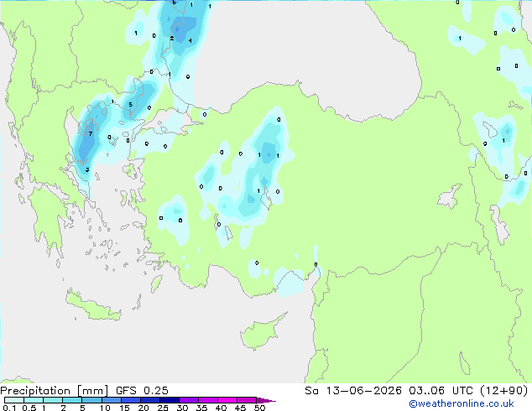Click the legend label '0.5'
The width and height of the screenshot is (532, 411).
pos(29,408)
